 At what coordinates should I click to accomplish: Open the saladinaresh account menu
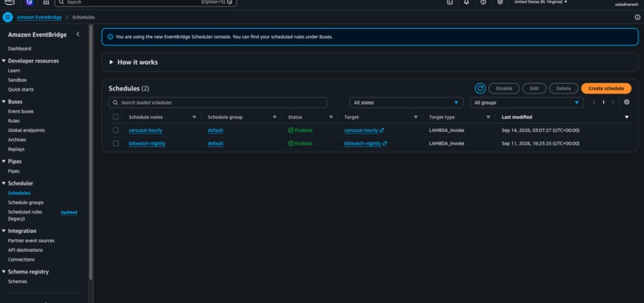click(x=626, y=5)
